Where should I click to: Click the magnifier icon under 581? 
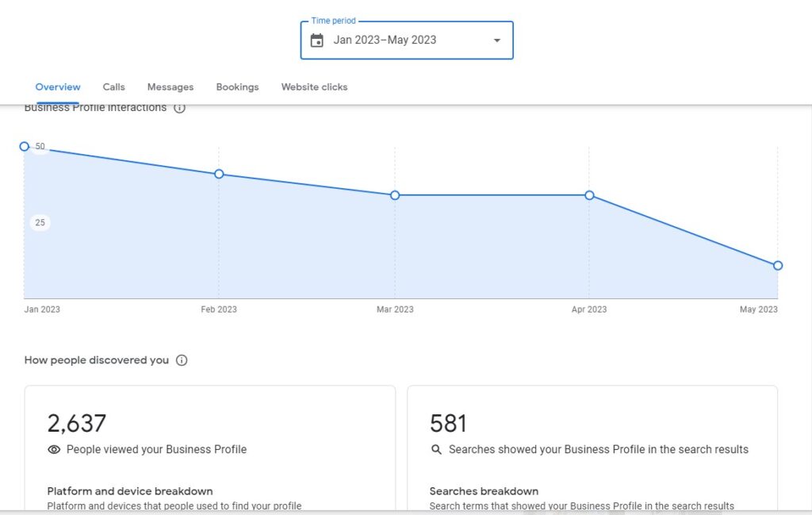[436, 450]
